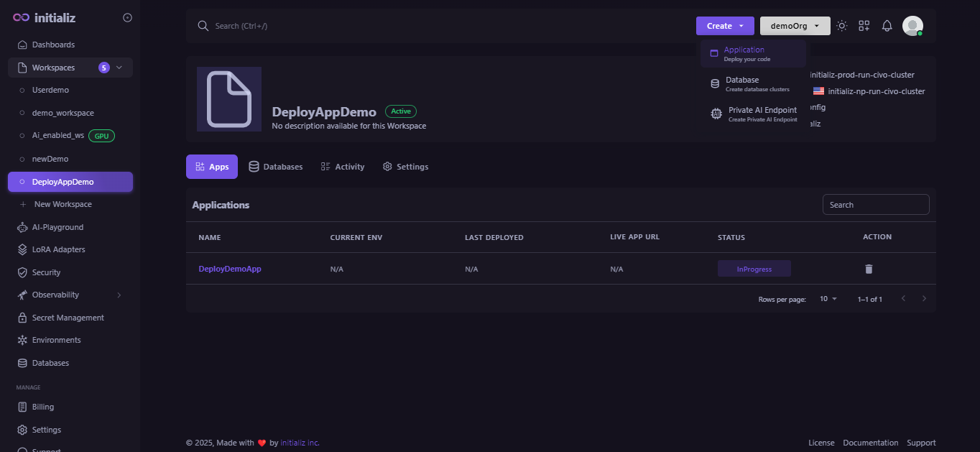Click the initializ-prod-run-civo-cluster text

(x=861, y=75)
